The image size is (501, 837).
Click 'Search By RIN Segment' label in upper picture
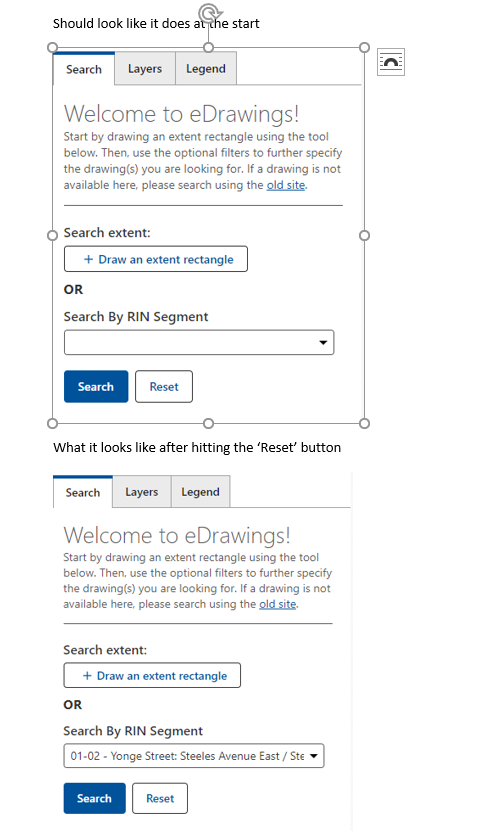136,317
